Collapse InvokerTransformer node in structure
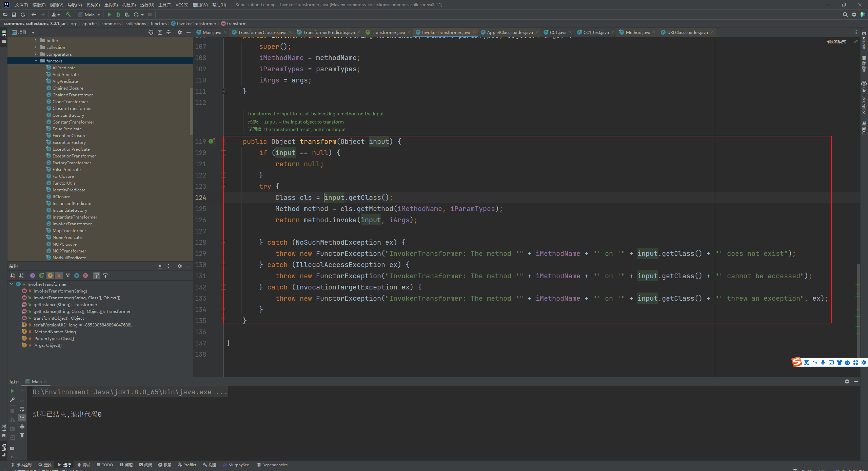 (12, 284)
